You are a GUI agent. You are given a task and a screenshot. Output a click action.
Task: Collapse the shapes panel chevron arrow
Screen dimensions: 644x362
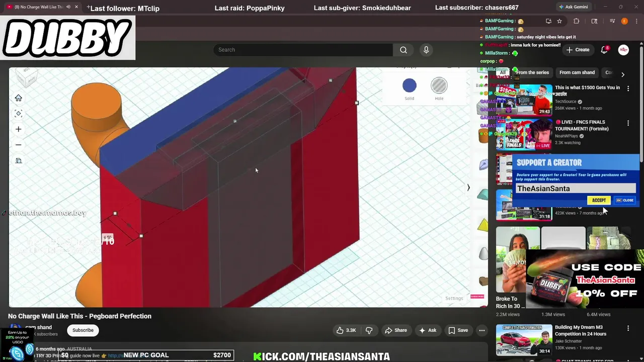[468, 188]
